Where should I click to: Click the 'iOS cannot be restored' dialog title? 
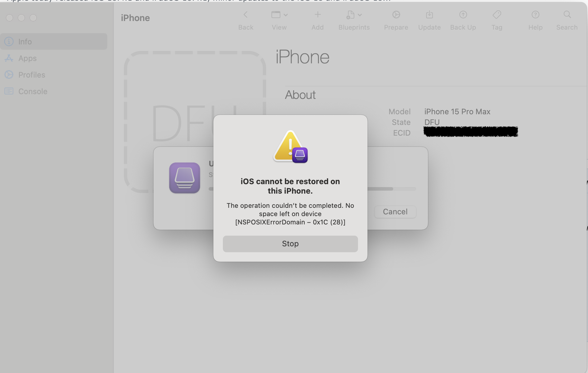(290, 186)
